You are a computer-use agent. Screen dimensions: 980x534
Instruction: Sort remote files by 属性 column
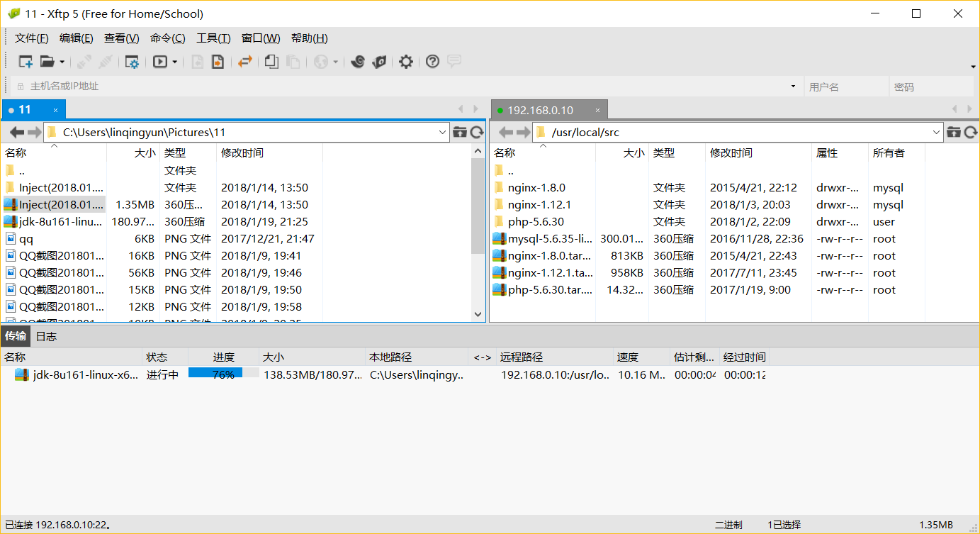840,152
